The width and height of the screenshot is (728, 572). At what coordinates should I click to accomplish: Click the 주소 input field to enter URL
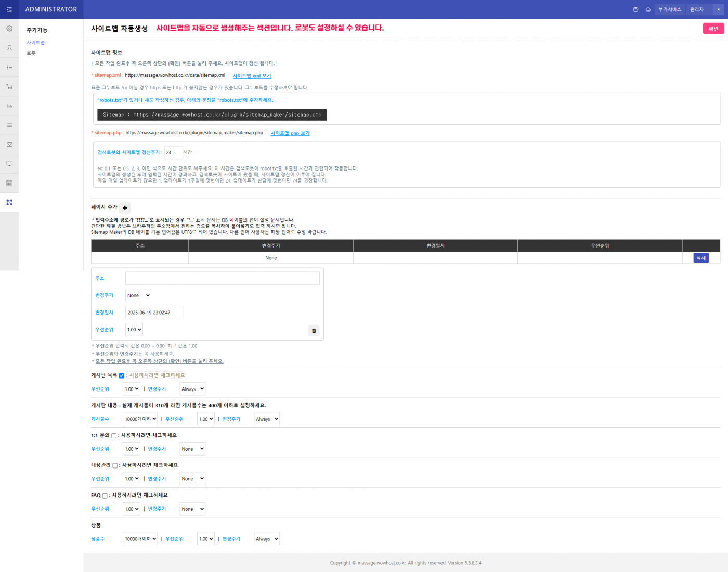pos(222,278)
